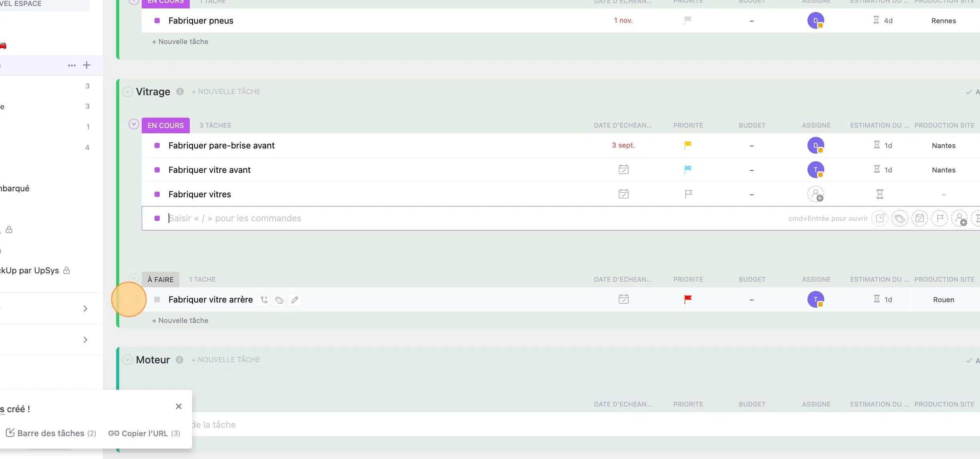Click the PRIORITÉ column header in Vitrage

click(688, 125)
